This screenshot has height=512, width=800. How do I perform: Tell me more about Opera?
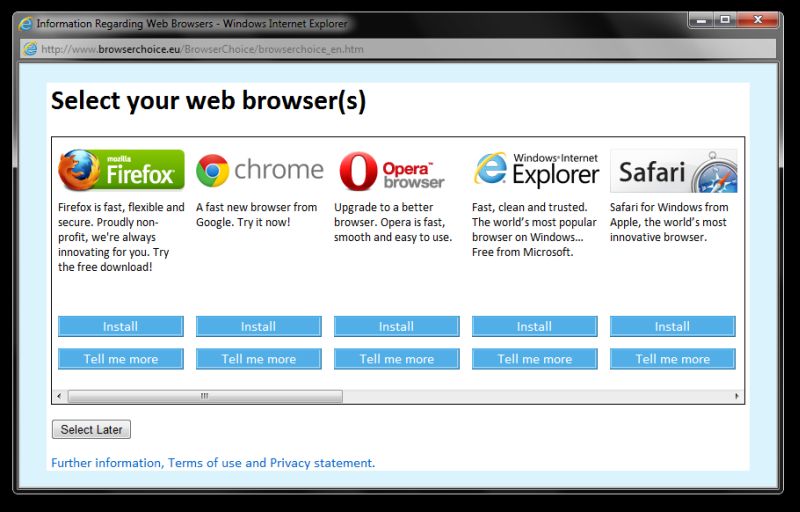click(396, 359)
